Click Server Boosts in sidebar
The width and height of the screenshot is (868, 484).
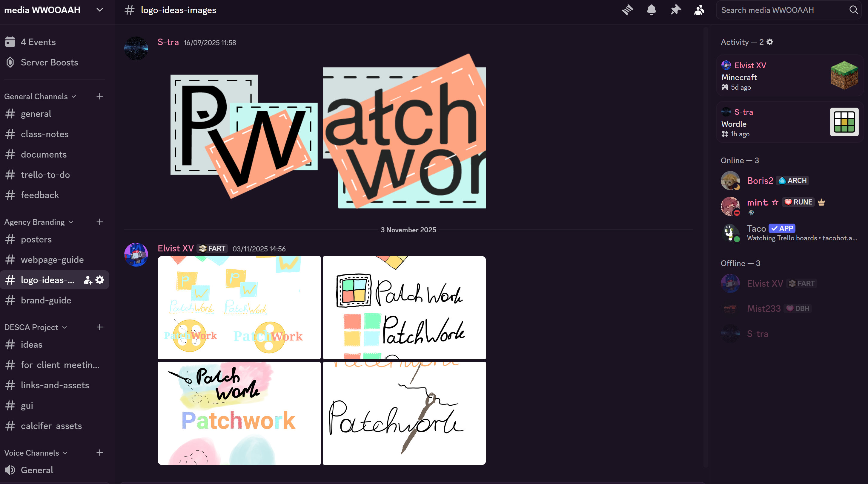49,62
